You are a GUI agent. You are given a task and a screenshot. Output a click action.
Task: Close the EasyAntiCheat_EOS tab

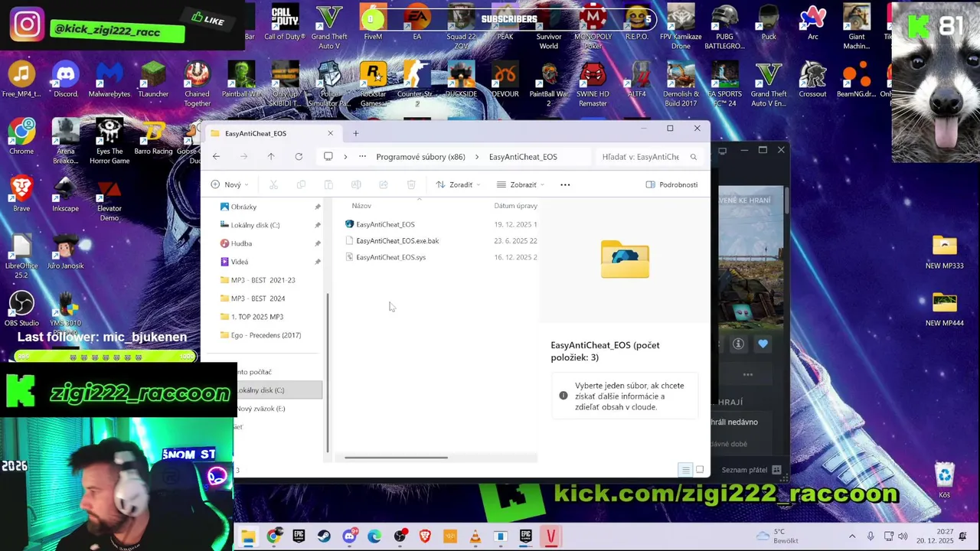click(x=331, y=133)
